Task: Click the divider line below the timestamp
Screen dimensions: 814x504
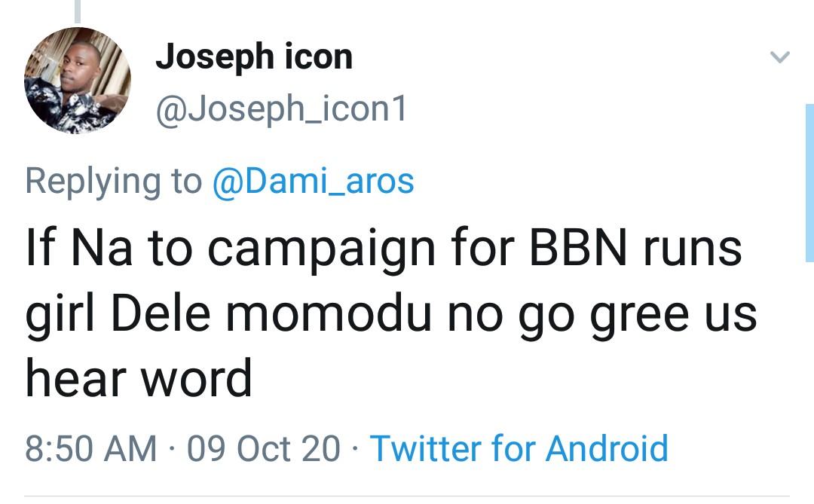Action: [407, 496]
